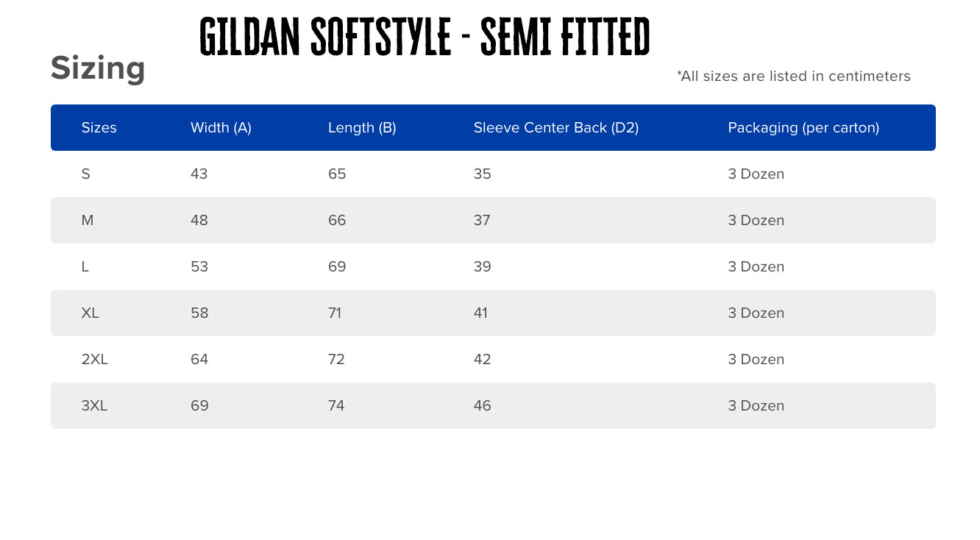Click the Gildan Softstyle Semi Fitted title
This screenshot has height=540, width=980.
(425, 37)
